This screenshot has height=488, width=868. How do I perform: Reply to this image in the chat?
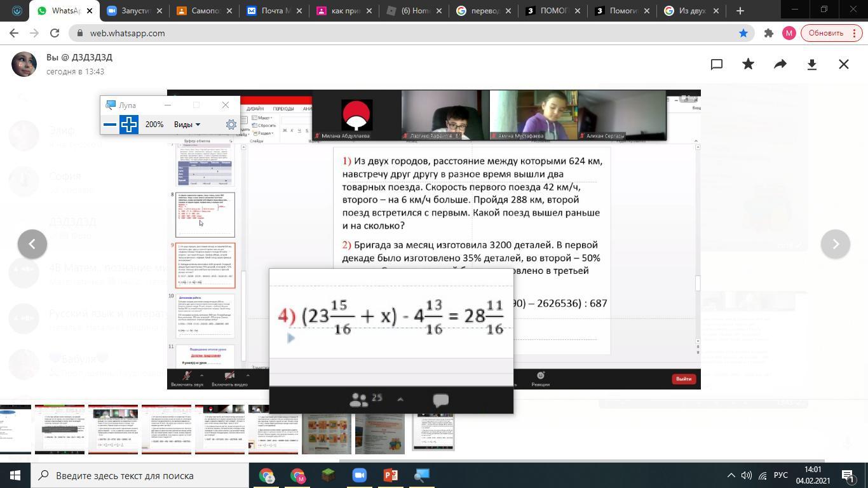[x=717, y=64]
